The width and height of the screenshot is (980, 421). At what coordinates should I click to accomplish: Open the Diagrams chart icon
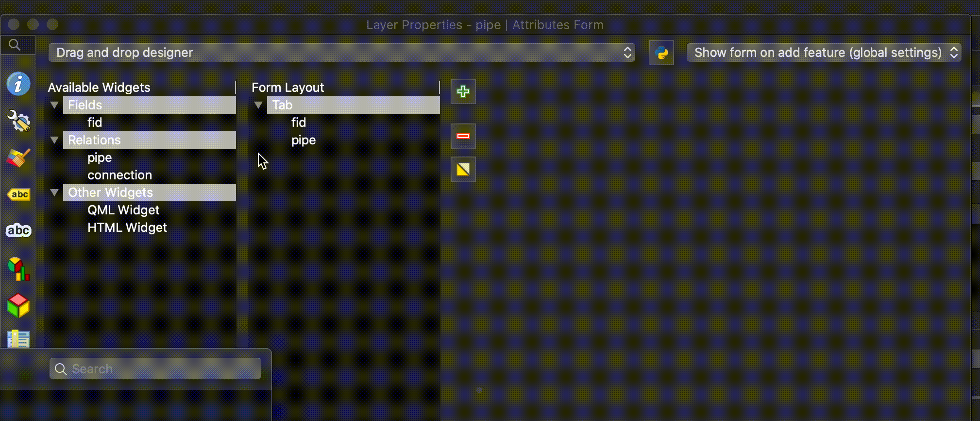(x=18, y=269)
